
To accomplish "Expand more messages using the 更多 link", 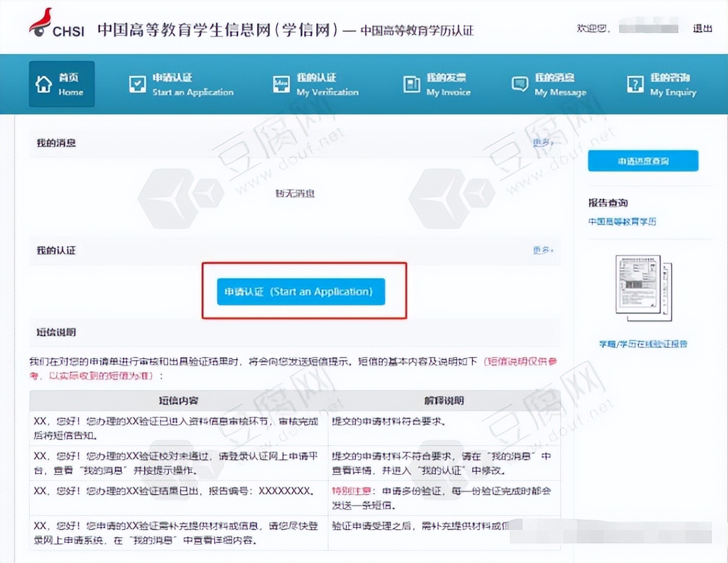I will pyautogui.click(x=543, y=143).
